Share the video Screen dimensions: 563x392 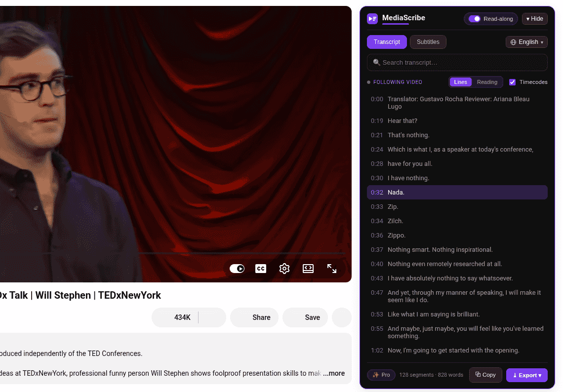254,317
